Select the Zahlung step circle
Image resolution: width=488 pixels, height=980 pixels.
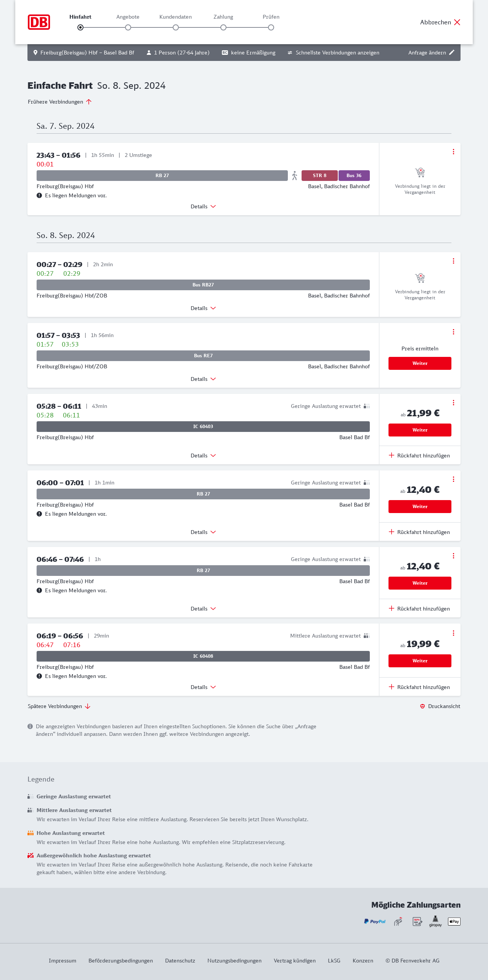(x=223, y=27)
